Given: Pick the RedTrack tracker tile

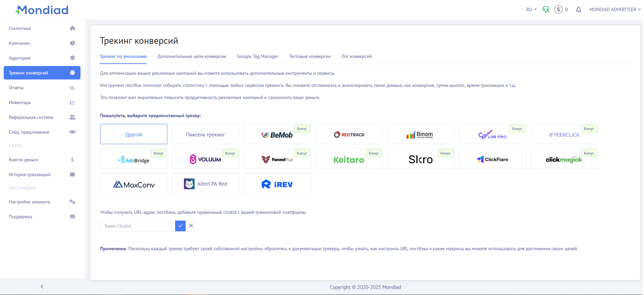Looking at the screenshot, I should point(349,134).
